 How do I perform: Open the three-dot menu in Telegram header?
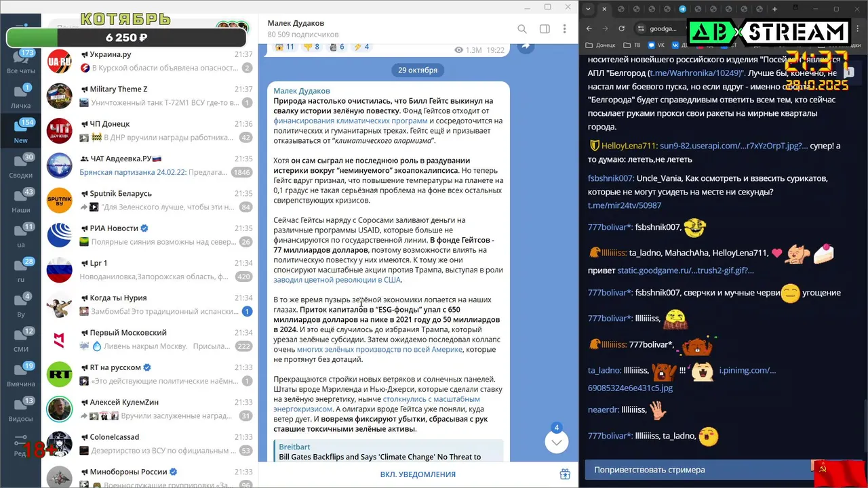click(x=565, y=29)
